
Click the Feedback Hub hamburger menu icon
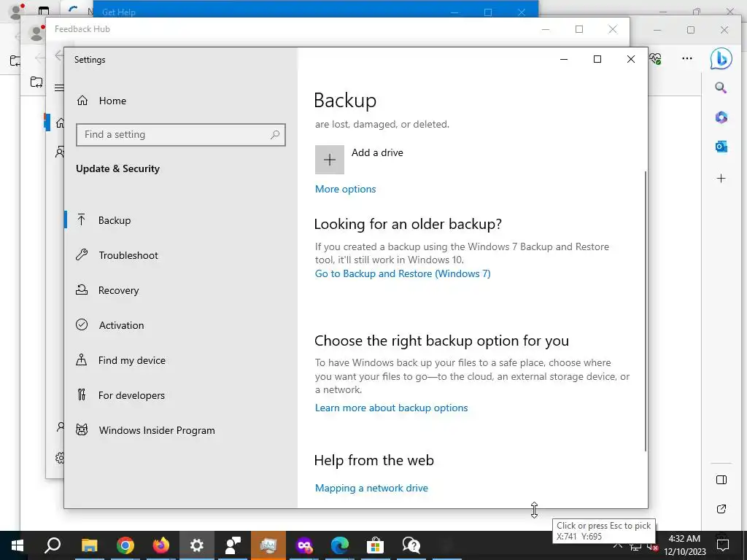pos(59,87)
